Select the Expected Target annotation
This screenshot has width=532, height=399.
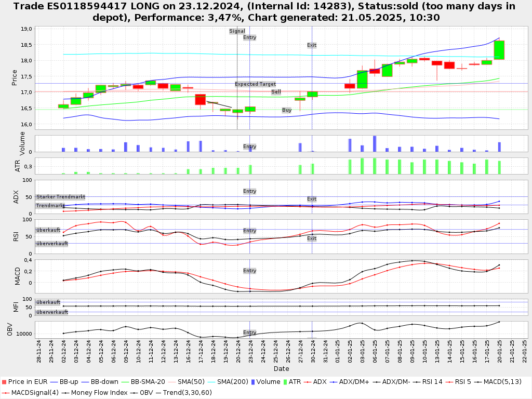[255, 84]
